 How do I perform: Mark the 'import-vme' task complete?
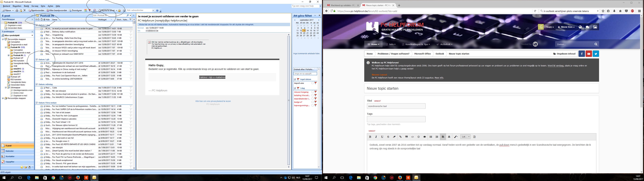(312, 83)
